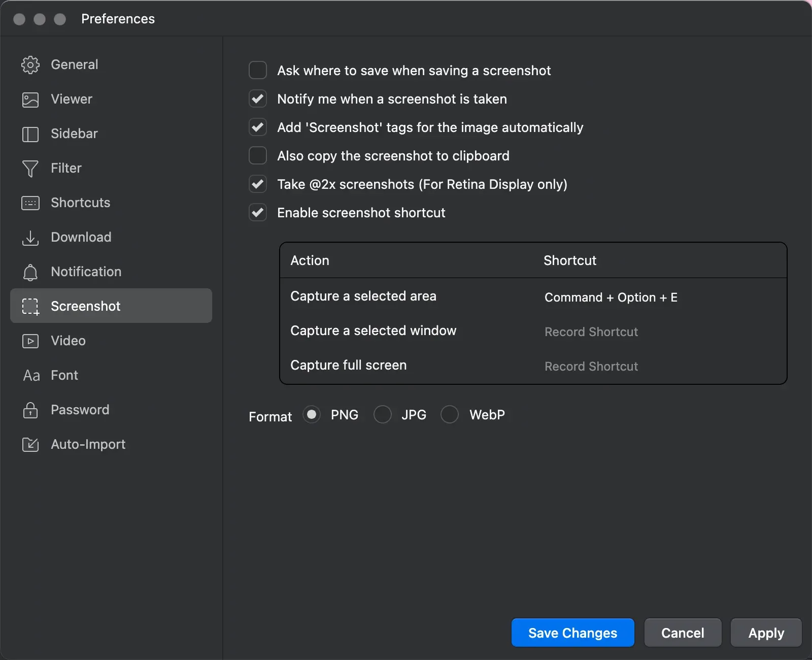Click the Auto-Import icon
Screen dimensions: 812x660
pyautogui.click(x=30, y=445)
